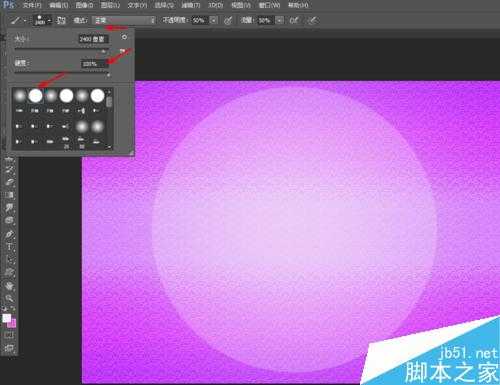Click brush tool preset icon in options bar

[x=15, y=20]
